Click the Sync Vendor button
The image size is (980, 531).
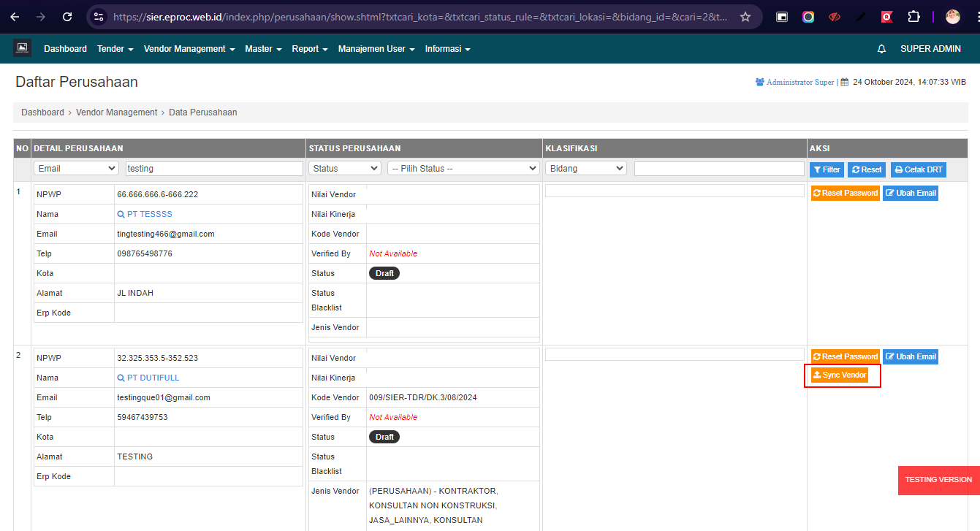(840, 375)
